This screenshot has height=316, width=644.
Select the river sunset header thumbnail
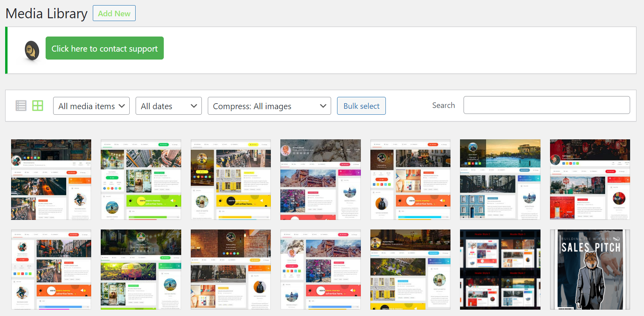500,179
